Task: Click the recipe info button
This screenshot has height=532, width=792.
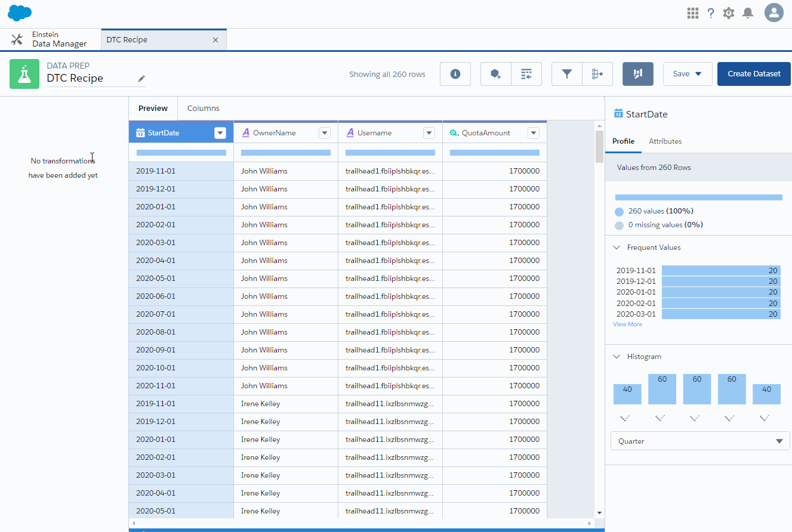Action: [455, 74]
